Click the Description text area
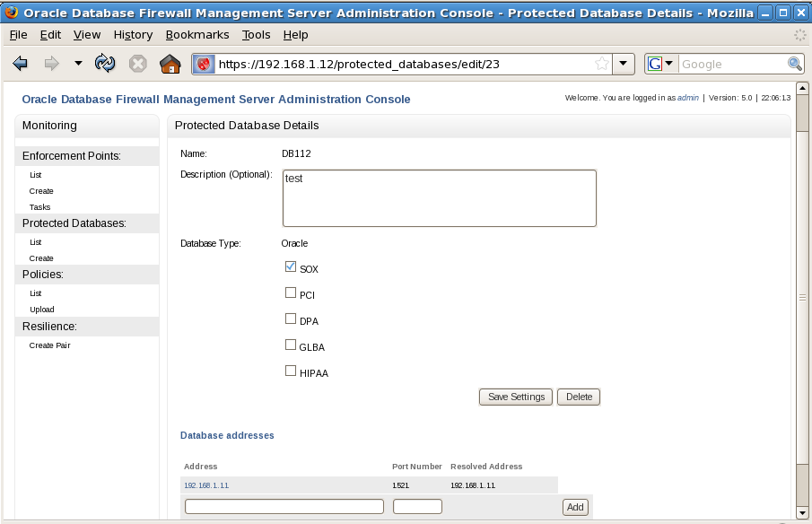Image resolution: width=812 pixels, height=524 pixels. [439, 198]
